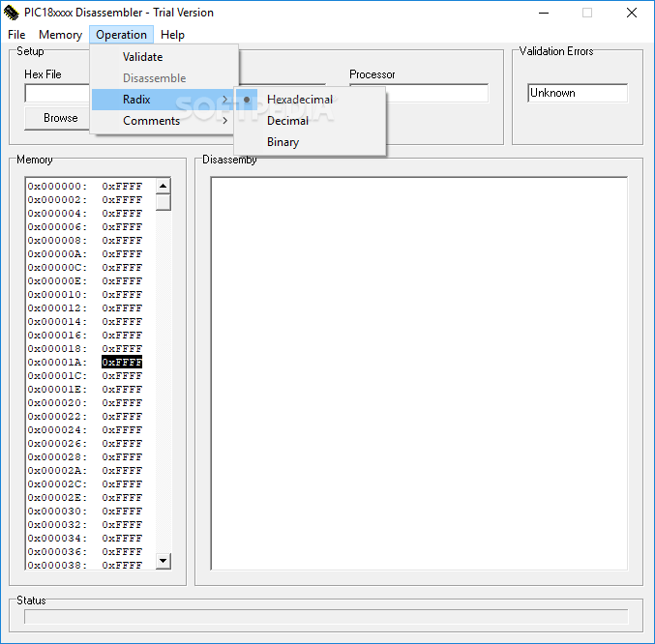Click the Processor field
The width and height of the screenshot is (655, 644).
[x=436, y=93]
